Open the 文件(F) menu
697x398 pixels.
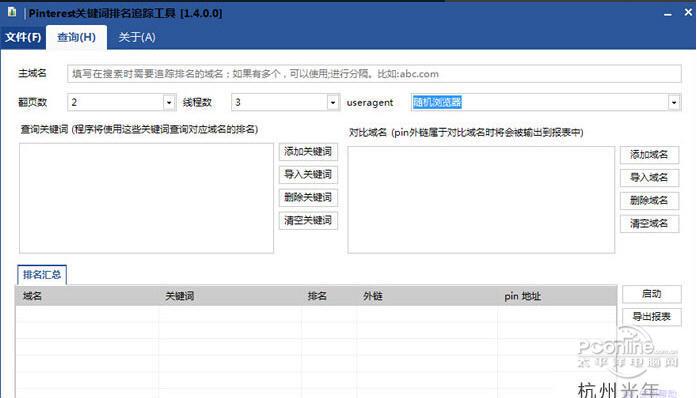23,37
